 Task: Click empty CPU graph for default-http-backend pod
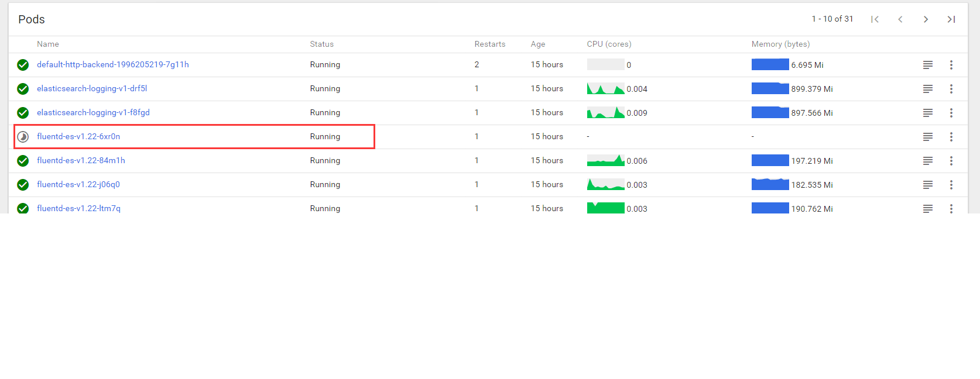pos(606,65)
